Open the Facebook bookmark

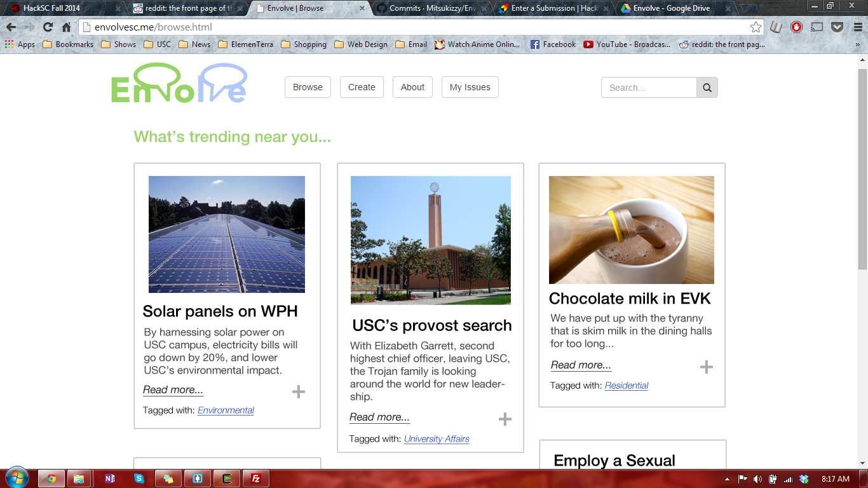coord(553,44)
